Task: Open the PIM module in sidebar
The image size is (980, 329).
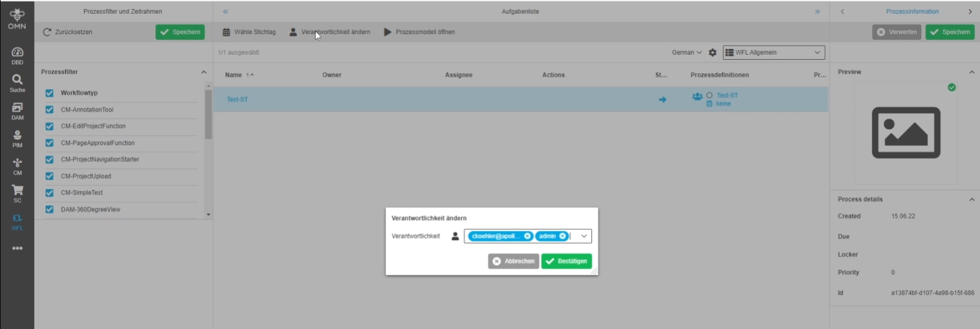Action: pos(17,139)
